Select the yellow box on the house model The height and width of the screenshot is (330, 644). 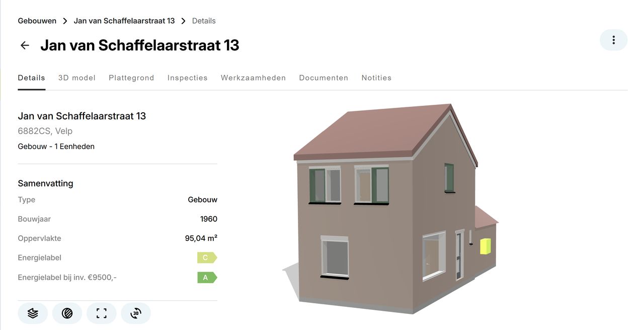click(486, 246)
